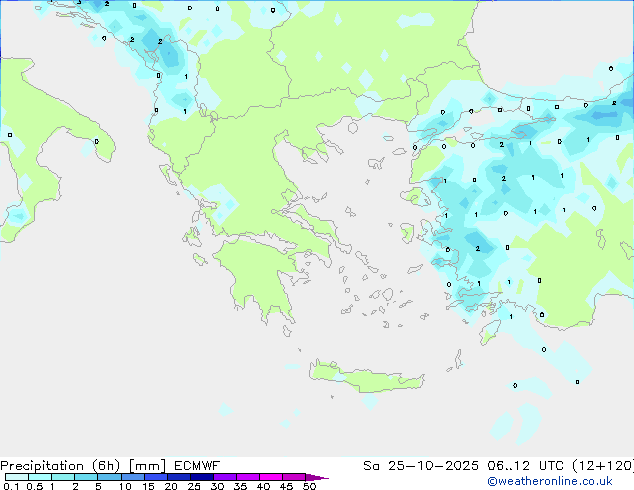Pick the legend swatch between 45 and 50
634x490 pixels.
coord(296,478)
